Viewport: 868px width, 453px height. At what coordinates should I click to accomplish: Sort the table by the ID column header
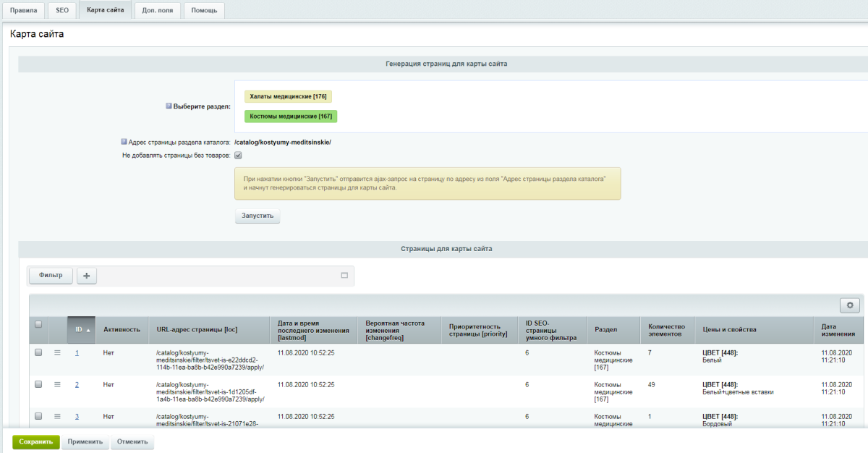click(80, 329)
